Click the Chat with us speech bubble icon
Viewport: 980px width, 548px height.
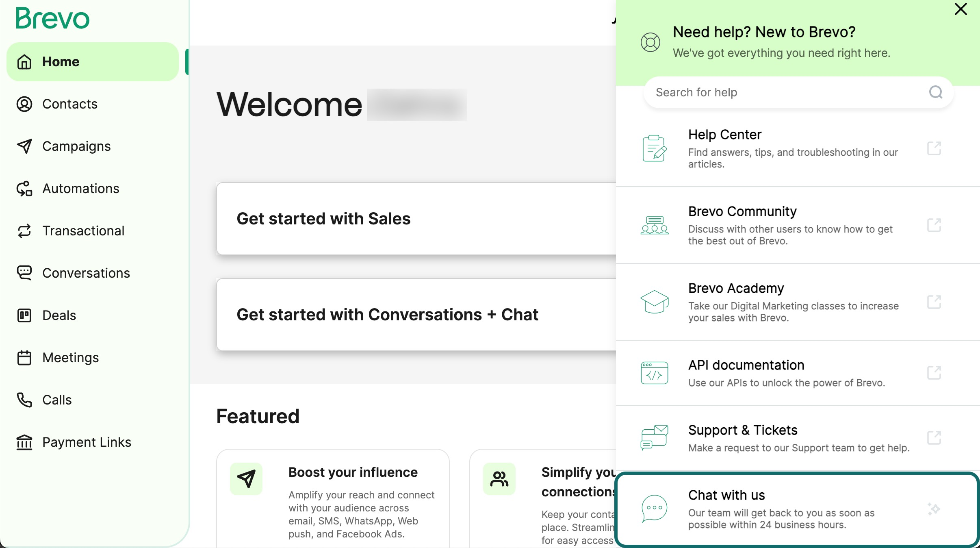point(655,509)
